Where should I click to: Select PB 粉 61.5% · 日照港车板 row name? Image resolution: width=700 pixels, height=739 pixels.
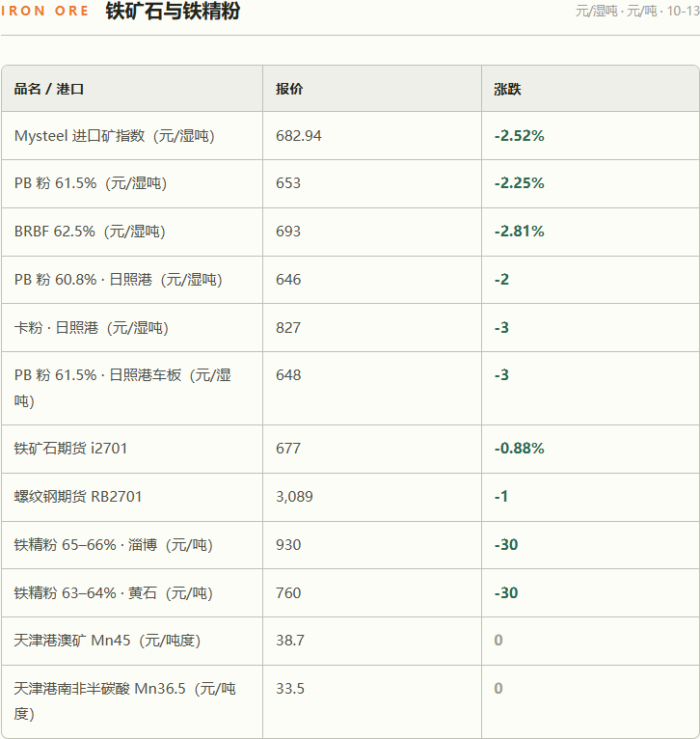pos(122,388)
